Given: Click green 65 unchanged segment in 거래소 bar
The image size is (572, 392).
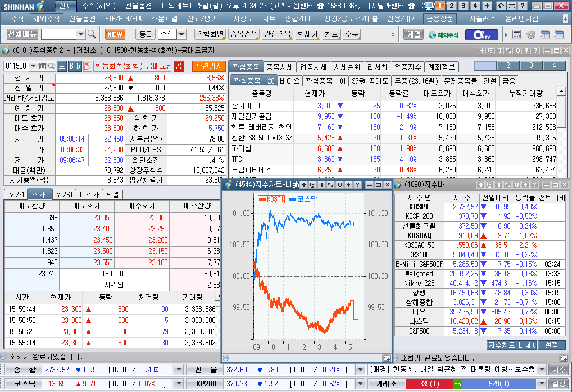Looking at the screenshot, I should (x=457, y=384).
